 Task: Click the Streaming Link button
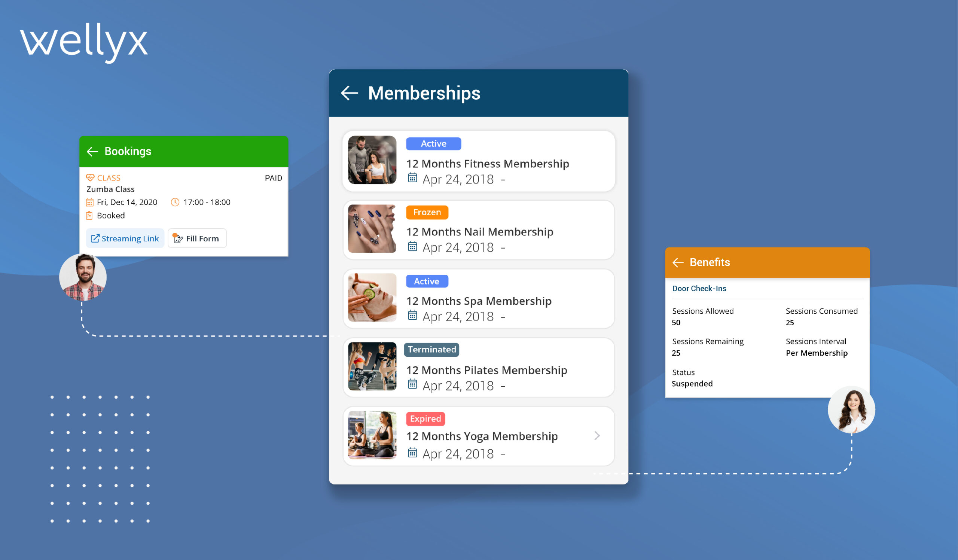point(123,239)
